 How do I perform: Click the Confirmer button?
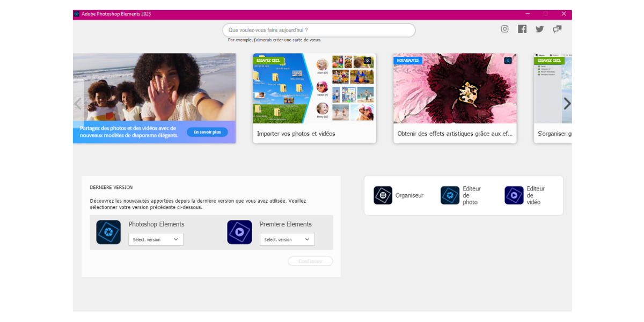point(310,261)
